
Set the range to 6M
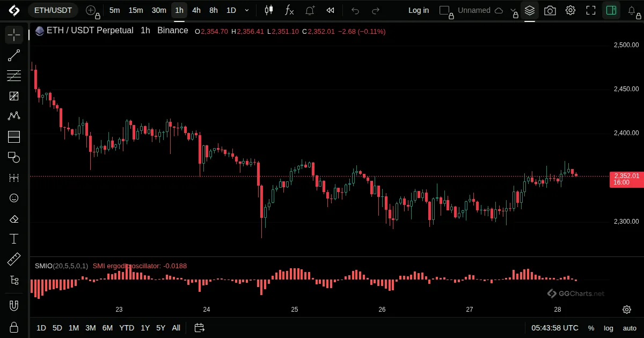coord(107,328)
